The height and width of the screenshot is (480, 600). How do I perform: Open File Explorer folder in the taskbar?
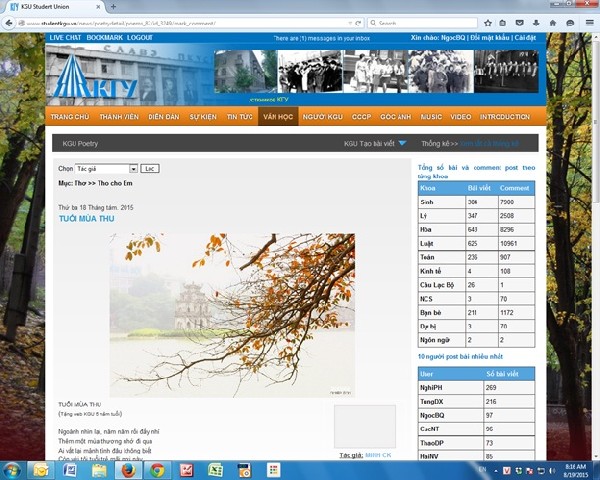[99, 470]
